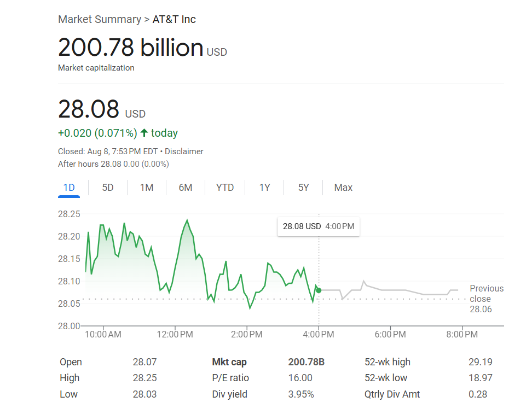This screenshot has height=414, width=532.
Task: Select the Max range tab
Action: (x=343, y=188)
